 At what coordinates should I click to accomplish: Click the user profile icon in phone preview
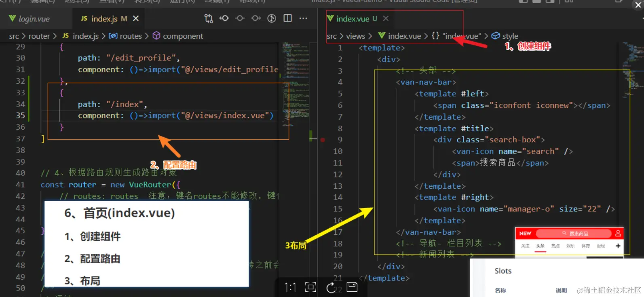tap(618, 233)
